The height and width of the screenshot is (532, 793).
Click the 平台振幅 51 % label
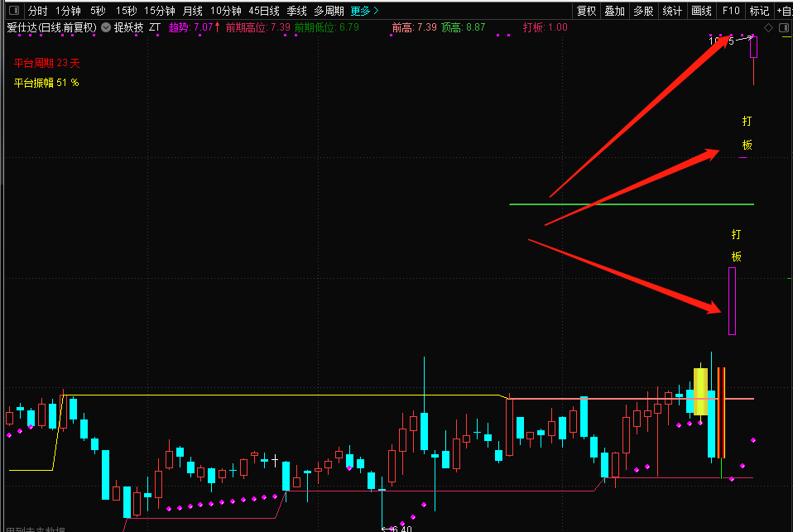(46, 83)
